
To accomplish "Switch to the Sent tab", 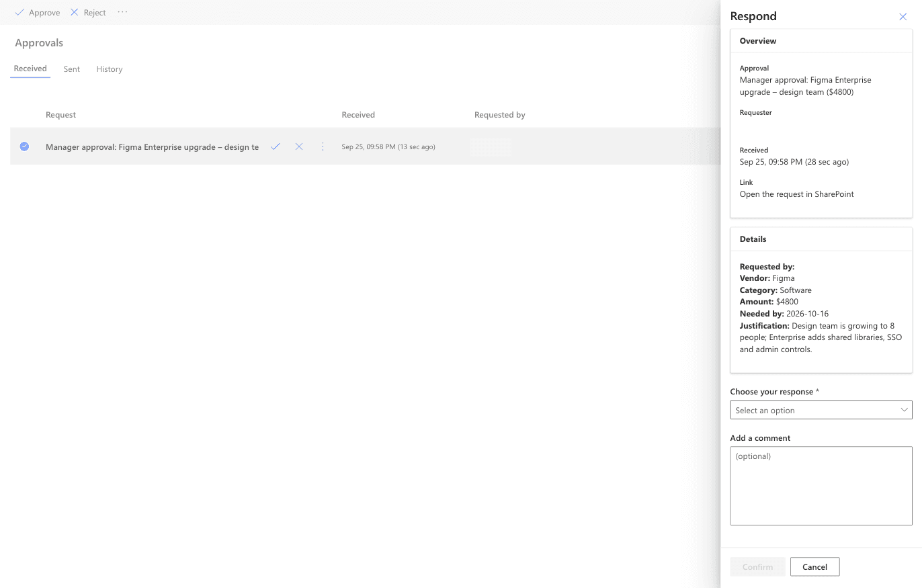I will click(x=72, y=69).
